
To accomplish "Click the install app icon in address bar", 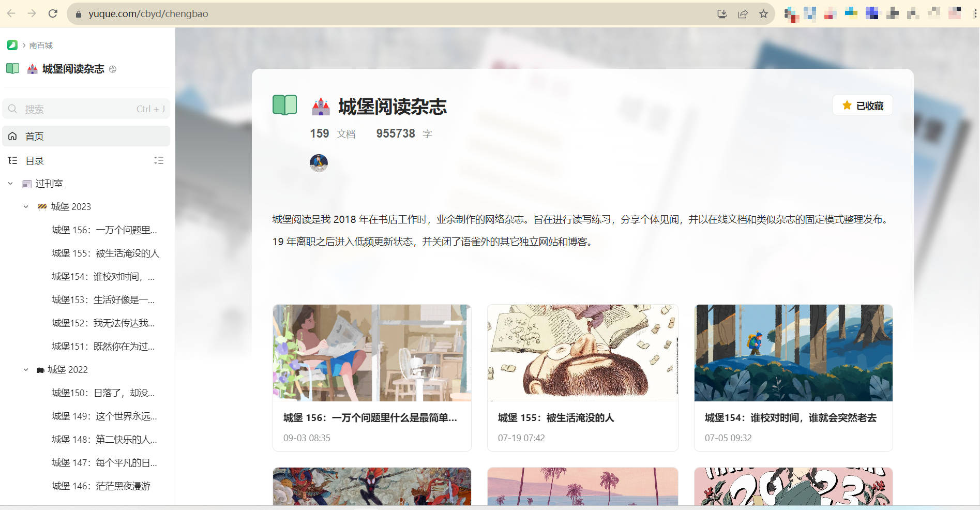I will click(722, 14).
